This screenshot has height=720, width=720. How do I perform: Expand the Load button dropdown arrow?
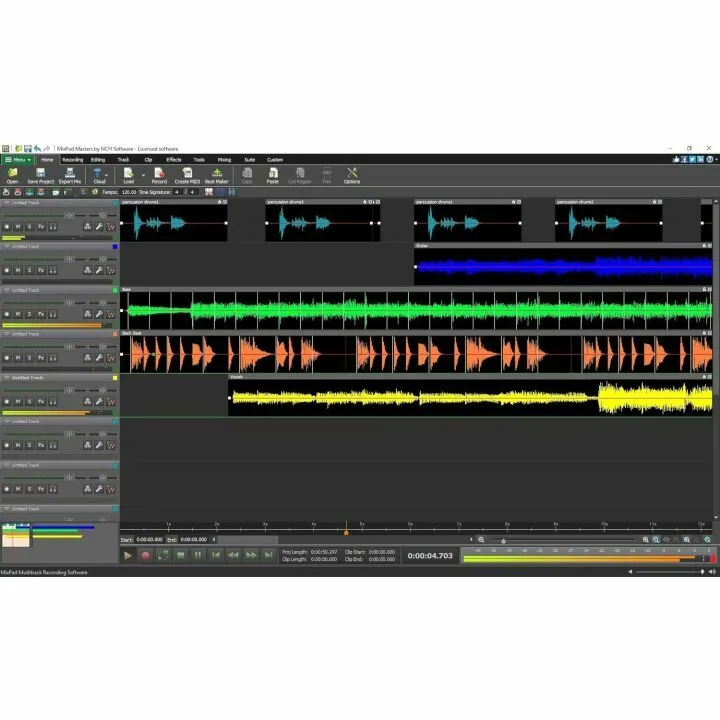point(143,175)
